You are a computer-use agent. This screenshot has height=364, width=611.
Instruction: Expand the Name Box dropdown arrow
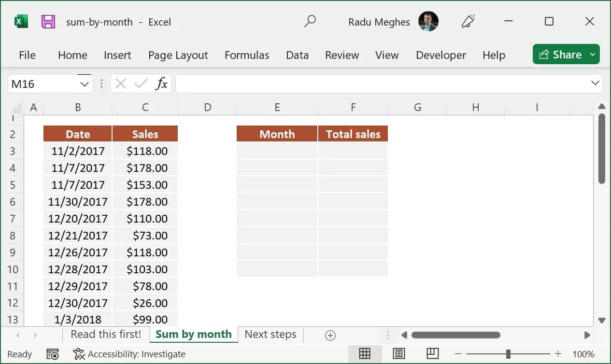pos(85,84)
